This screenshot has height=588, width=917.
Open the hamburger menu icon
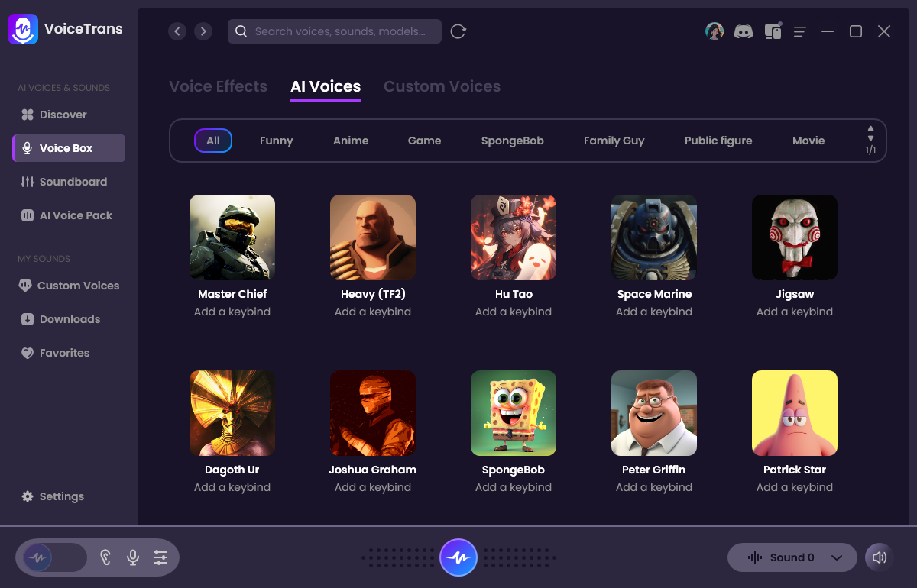tap(800, 31)
